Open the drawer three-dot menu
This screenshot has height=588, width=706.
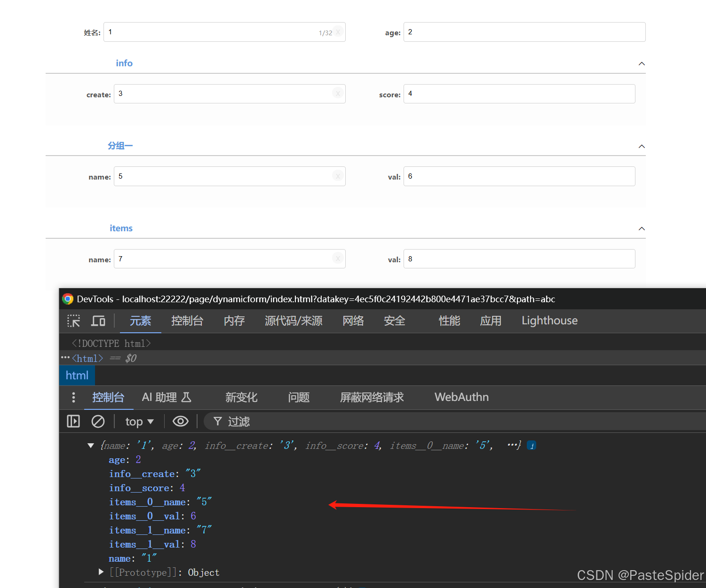pos(73,398)
